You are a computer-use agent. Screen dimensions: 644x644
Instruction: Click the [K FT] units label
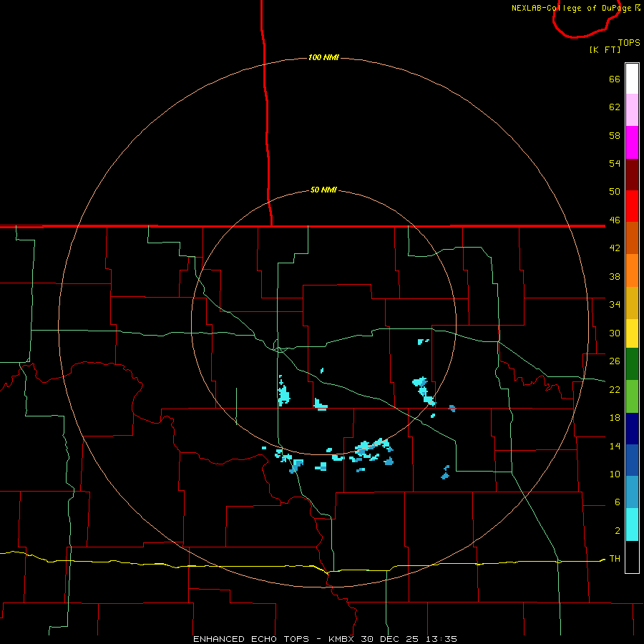click(x=605, y=49)
